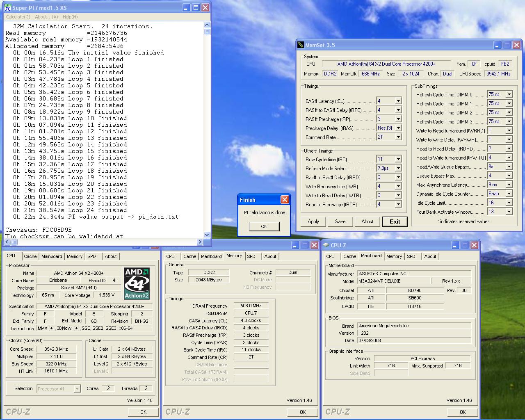Click Save in MemSet
Screen dimensions: 525x420
point(340,221)
